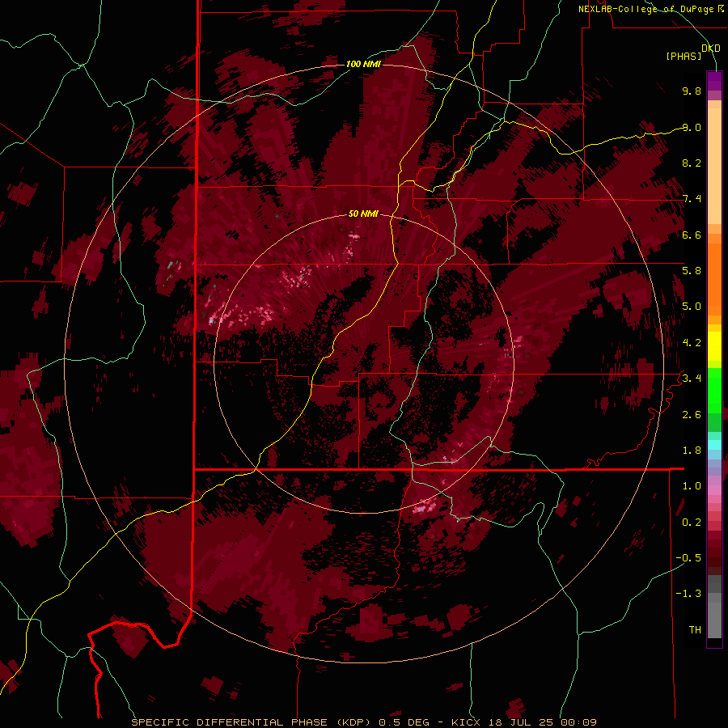Click the 0.2 legend scale value

point(692,523)
